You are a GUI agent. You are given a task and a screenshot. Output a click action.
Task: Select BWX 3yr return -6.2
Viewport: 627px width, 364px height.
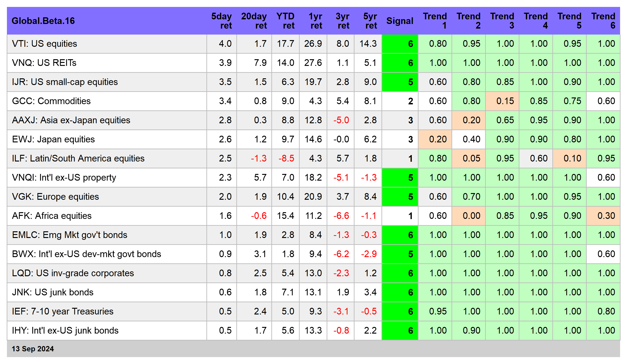341,254
